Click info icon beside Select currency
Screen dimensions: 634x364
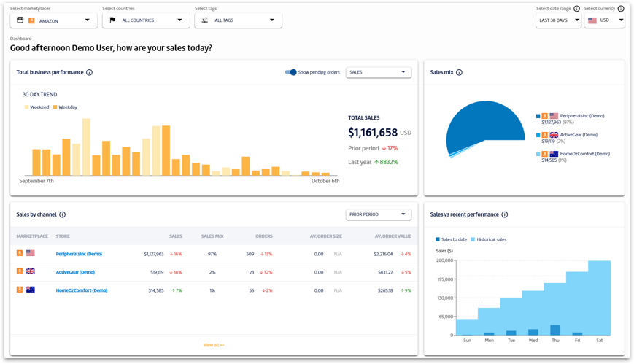(x=621, y=9)
